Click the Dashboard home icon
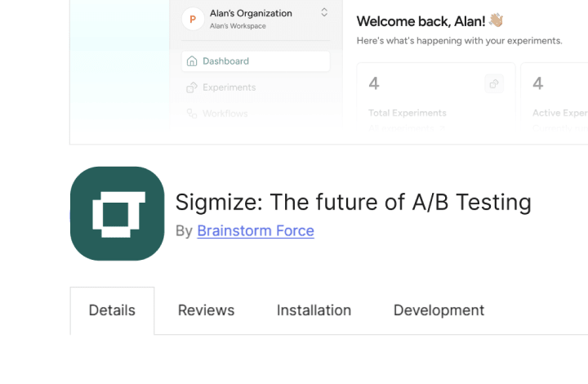This screenshot has height=384, width=588. [x=192, y=61]
